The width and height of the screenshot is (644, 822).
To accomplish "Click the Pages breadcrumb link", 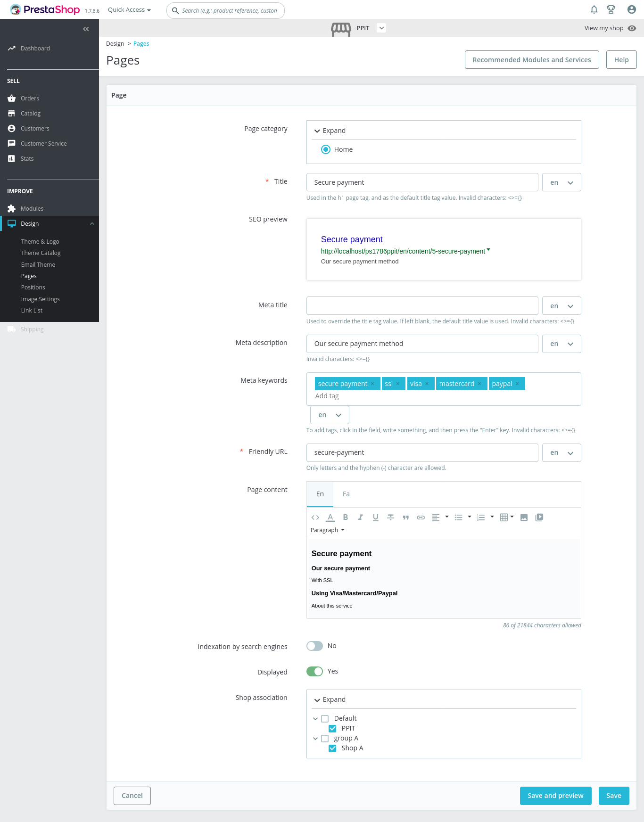I will [141, 44].
